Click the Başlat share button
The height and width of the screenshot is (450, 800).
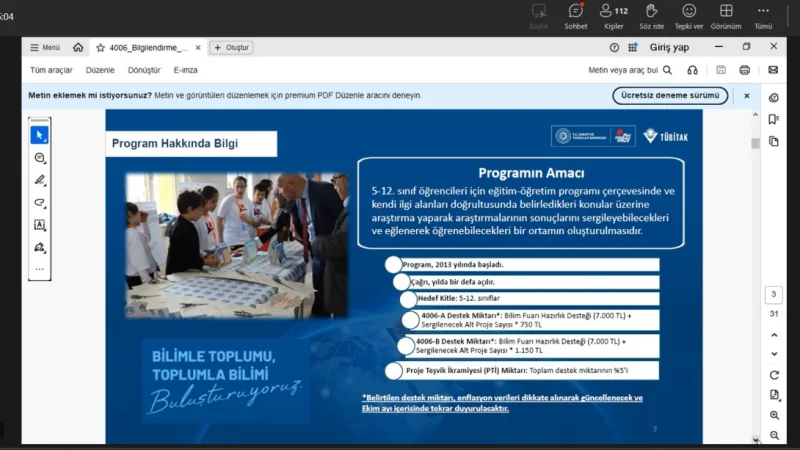click(x=539, y=16)
